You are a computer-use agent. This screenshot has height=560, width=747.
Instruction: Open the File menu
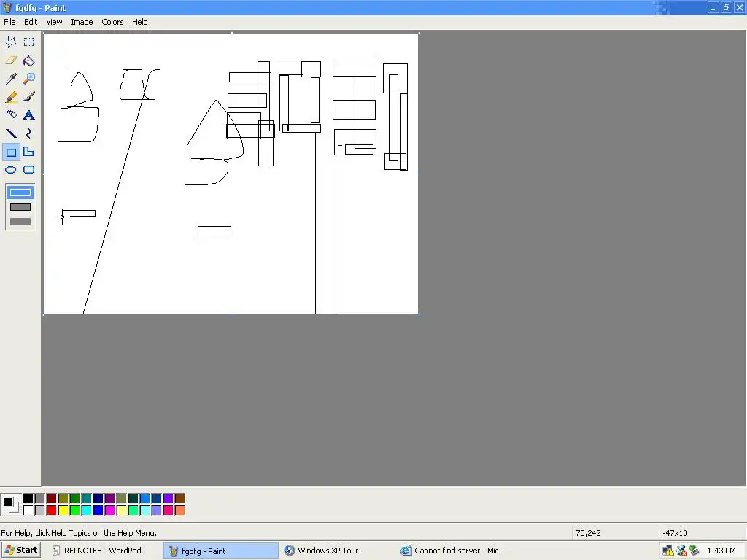coord(9,22)
